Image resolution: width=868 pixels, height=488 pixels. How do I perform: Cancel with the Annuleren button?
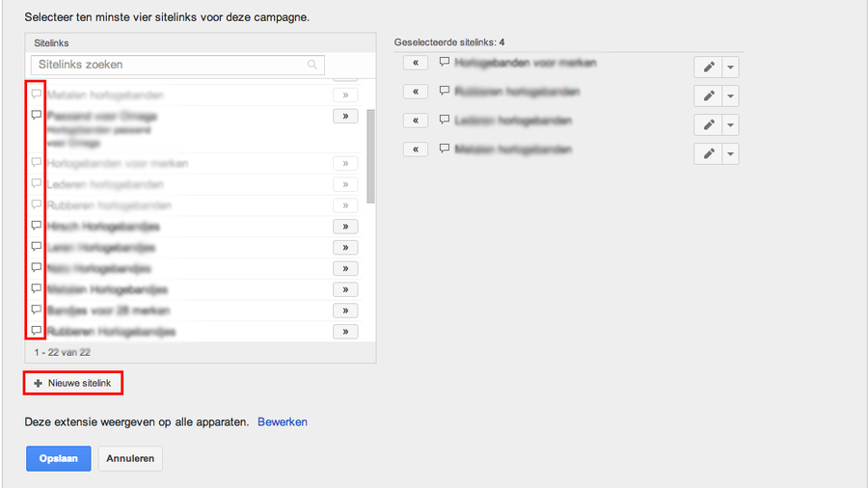click(130, 458)
